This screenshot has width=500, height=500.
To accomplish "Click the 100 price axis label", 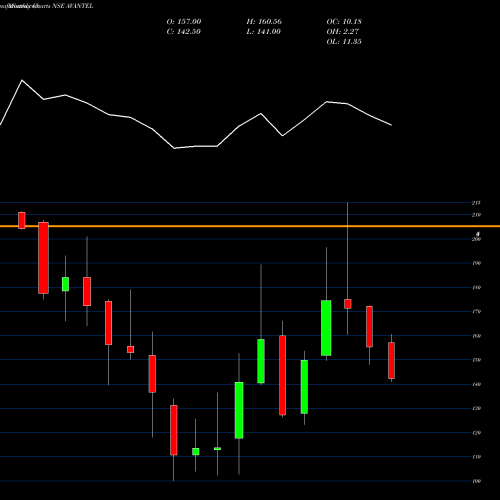I will point(476,481).
